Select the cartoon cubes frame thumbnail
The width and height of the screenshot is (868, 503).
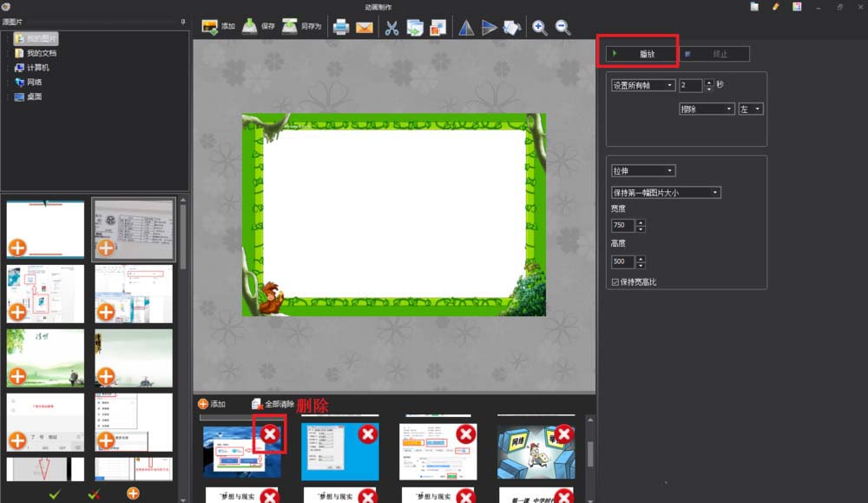536,453
